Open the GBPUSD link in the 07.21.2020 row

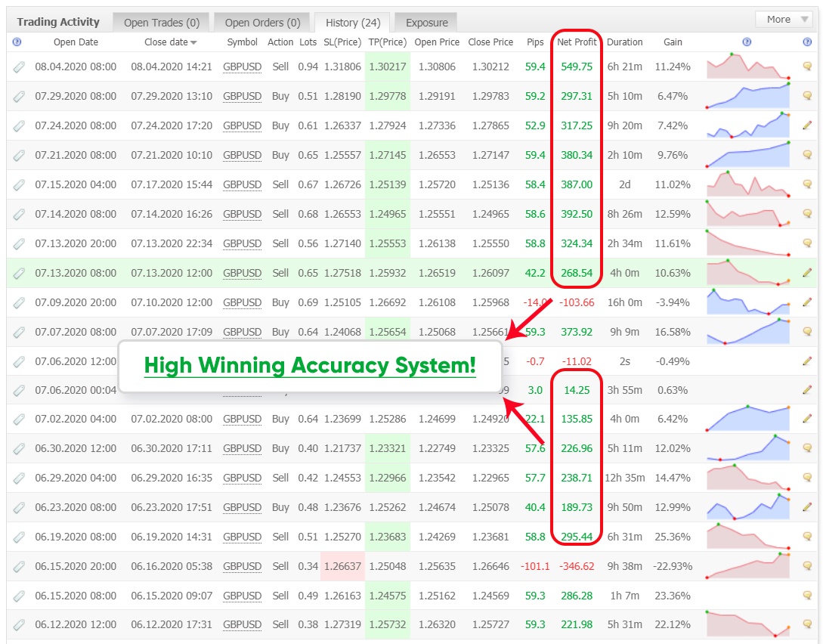point(242,155)
